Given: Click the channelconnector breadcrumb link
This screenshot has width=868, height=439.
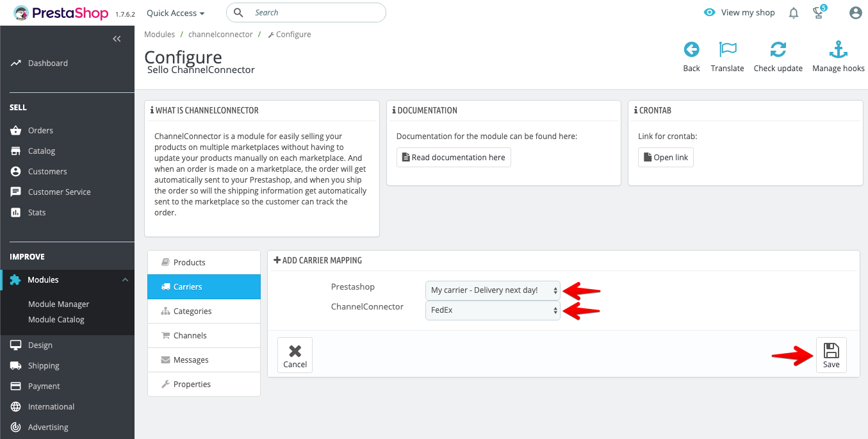Looking at the screenshot, I should point(220,35).
